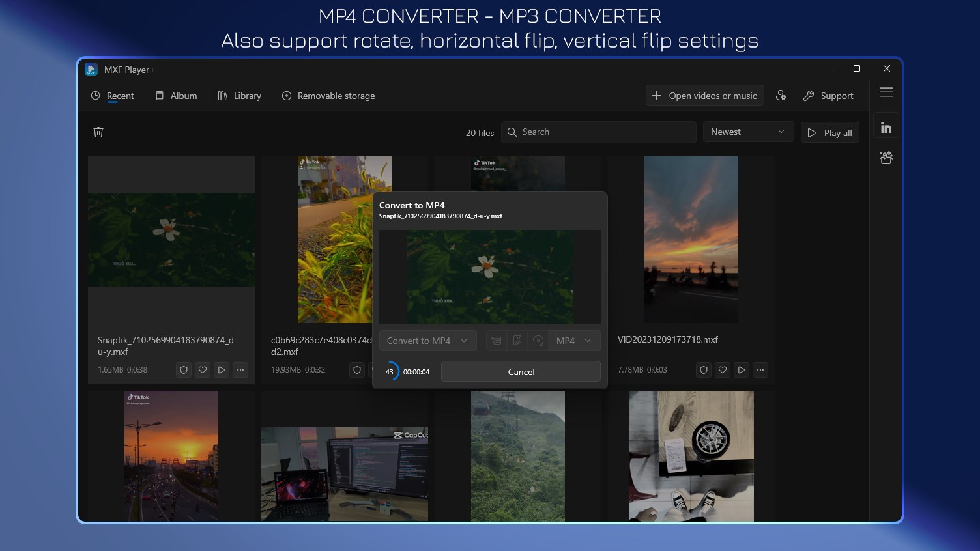Select the horizontal flip icon in convert dialog
Image resolution: width=980 pixels, height=551 pixels.
pyautogui.click(x=497, y=341)
